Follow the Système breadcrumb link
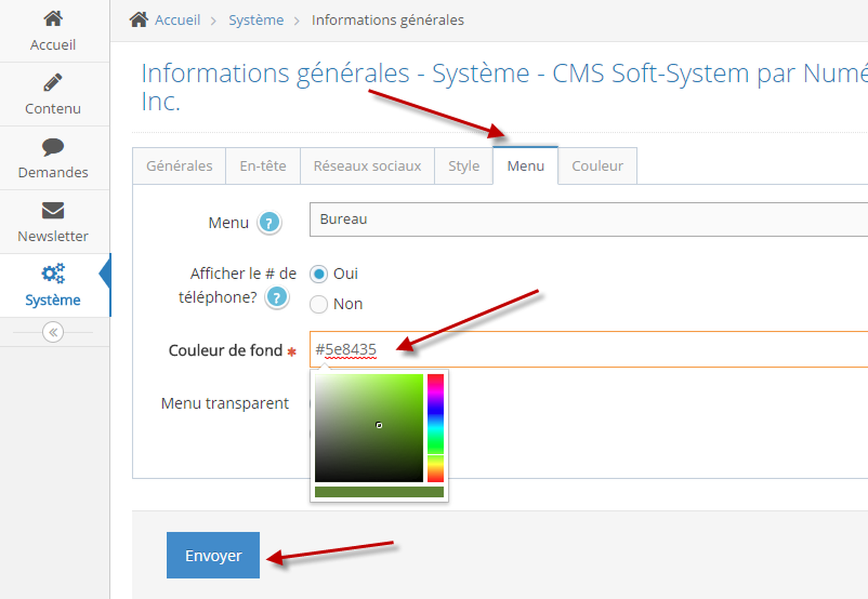Screen dimensions: 868x599 (256, 20)
